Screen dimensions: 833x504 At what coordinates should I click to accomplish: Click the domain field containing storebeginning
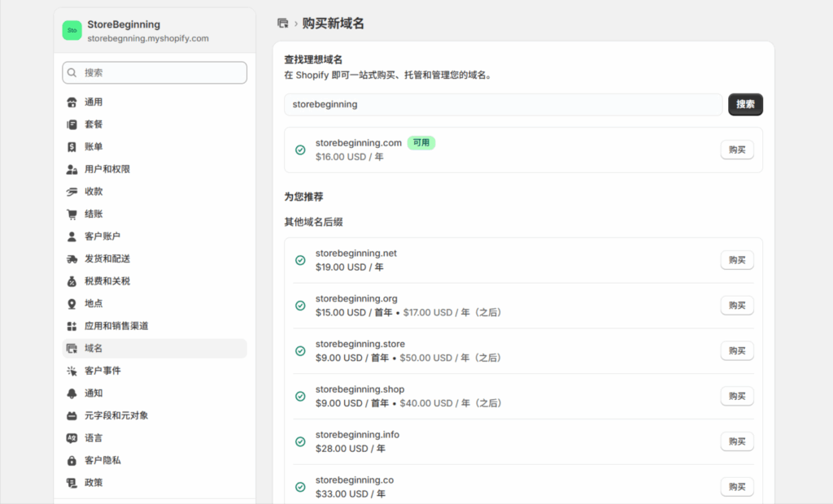pos(502,105)
